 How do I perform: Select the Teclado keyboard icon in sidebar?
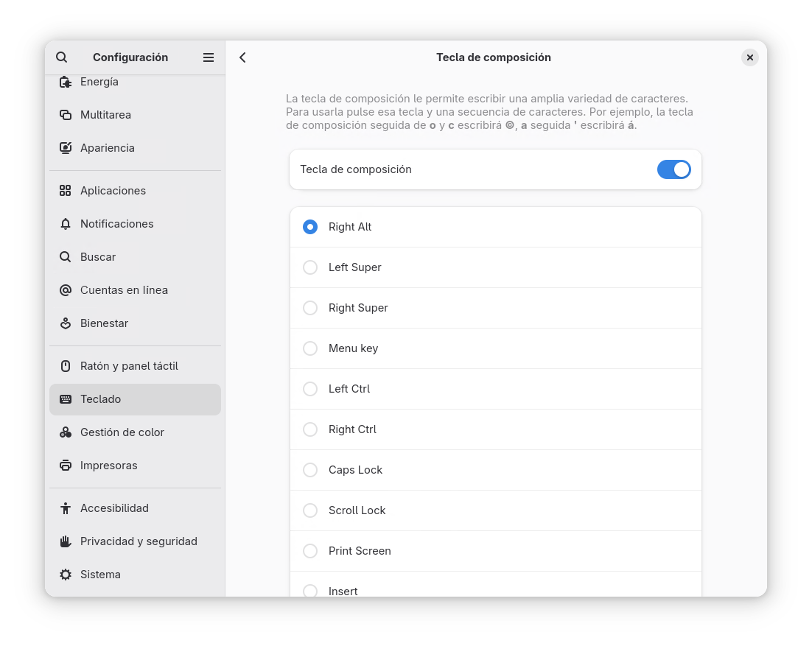pyautogui.click(x=65, y=399)
